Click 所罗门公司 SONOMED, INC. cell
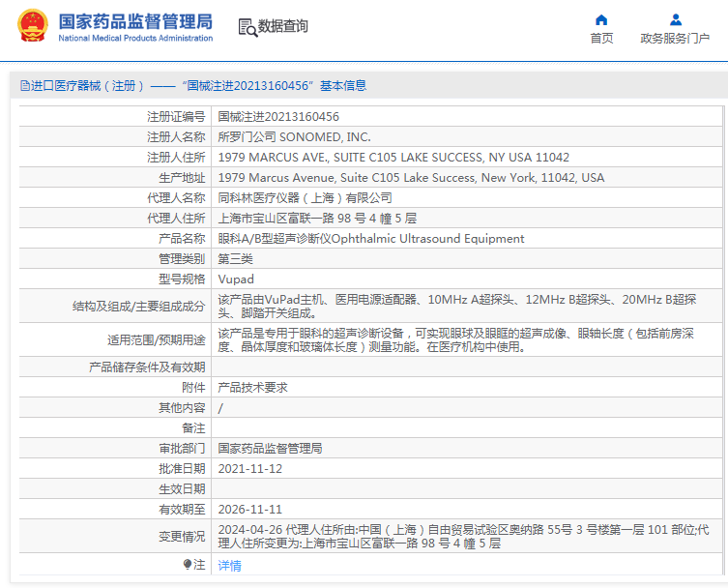 [x=294, y=137]
